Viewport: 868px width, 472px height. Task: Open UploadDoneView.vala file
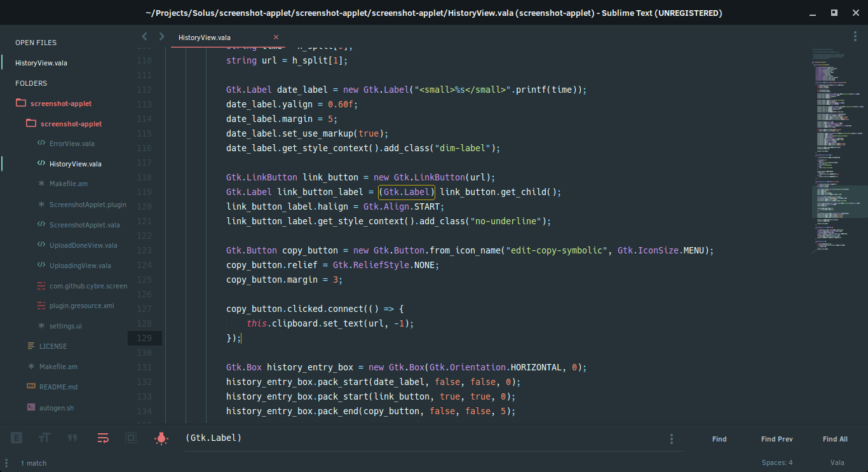point(83,245)
